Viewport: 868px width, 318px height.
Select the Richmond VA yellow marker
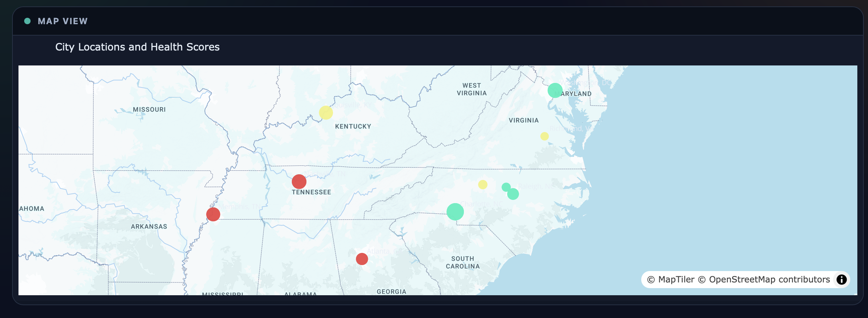(x=545, y=136)
